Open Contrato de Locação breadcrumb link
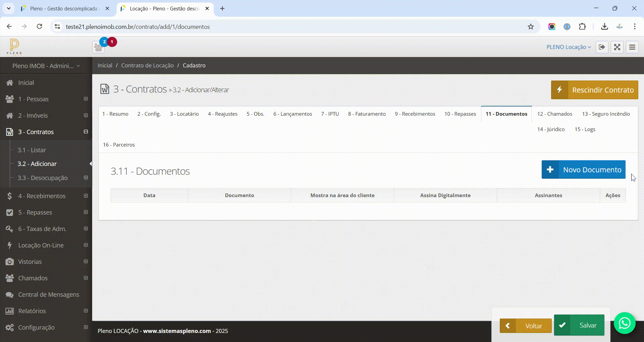Viewport: 644px width, 342px height. [x=147, y=65]
